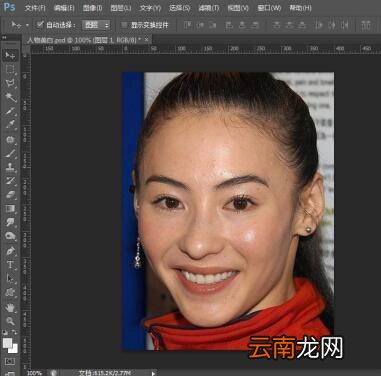Expand the toolbox using double-arrow toggle
381x376 pixels.
click(5, 38)
